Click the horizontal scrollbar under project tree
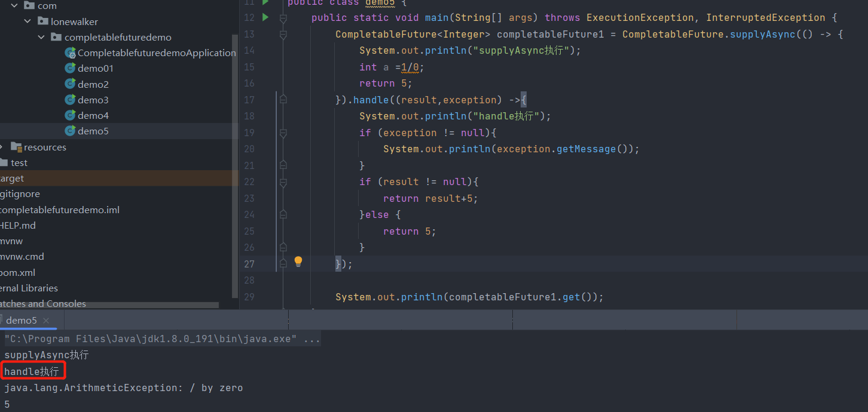 click(109, 305)
